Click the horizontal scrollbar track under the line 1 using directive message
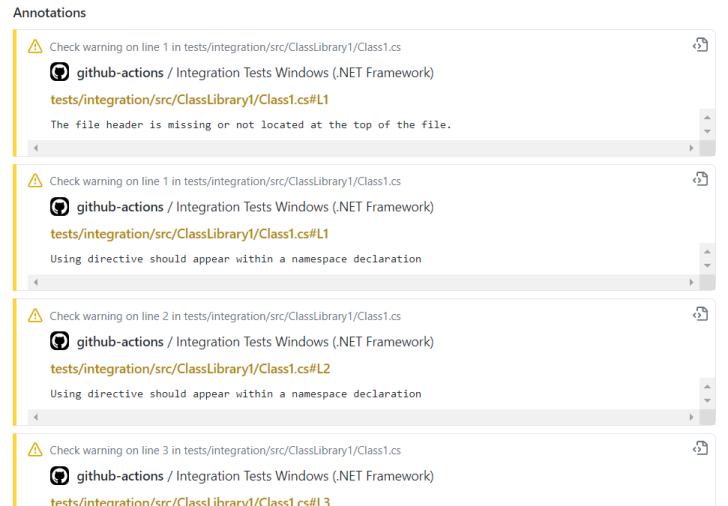The image size is (728, 506). point(360,283)
